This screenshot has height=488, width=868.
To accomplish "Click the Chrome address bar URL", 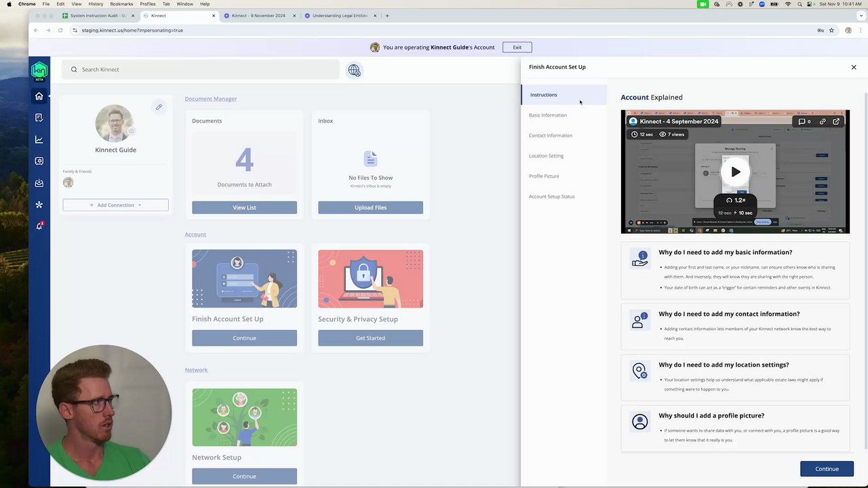I will [132, 30].
